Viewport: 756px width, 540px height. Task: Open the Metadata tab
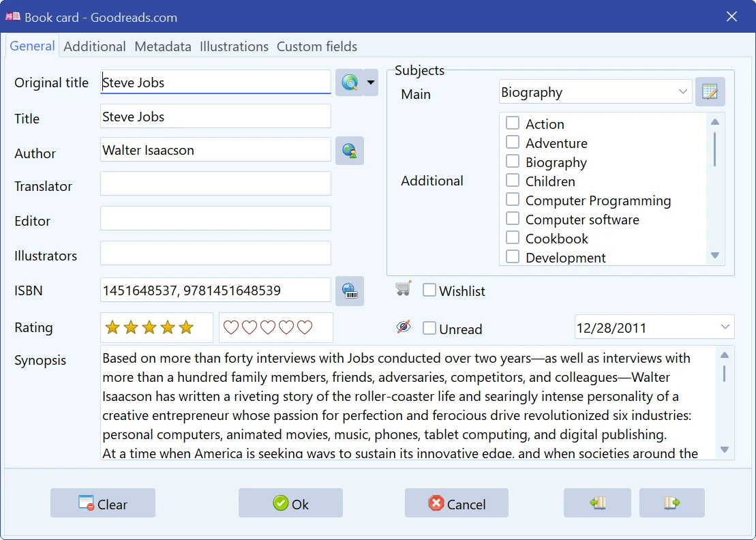point(163,46)
